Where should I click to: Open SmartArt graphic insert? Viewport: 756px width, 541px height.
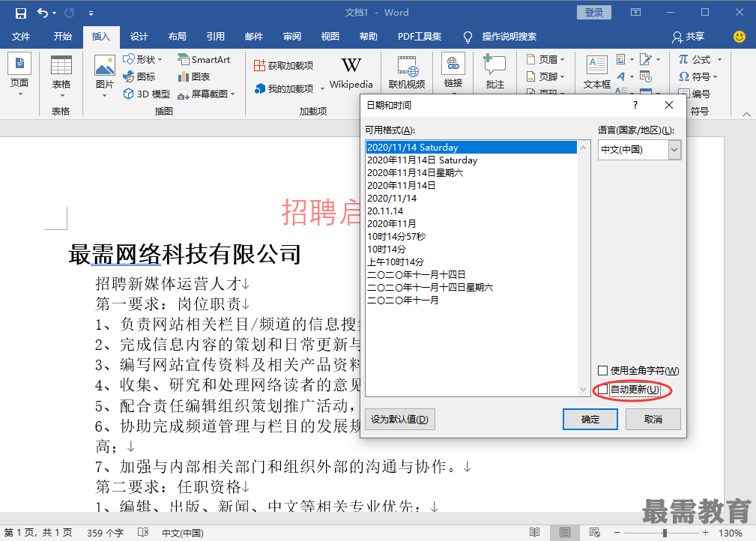click(x=204, y=59)
